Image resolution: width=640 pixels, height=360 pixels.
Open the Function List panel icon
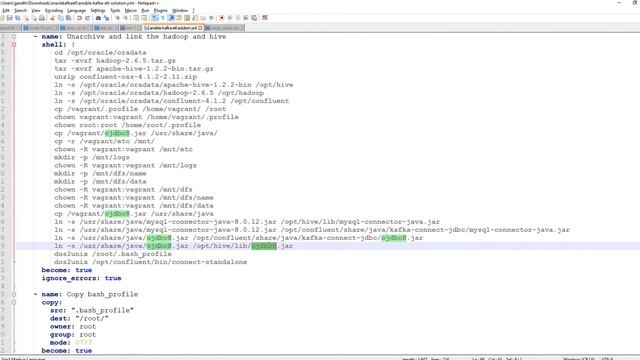click(195, 18)
